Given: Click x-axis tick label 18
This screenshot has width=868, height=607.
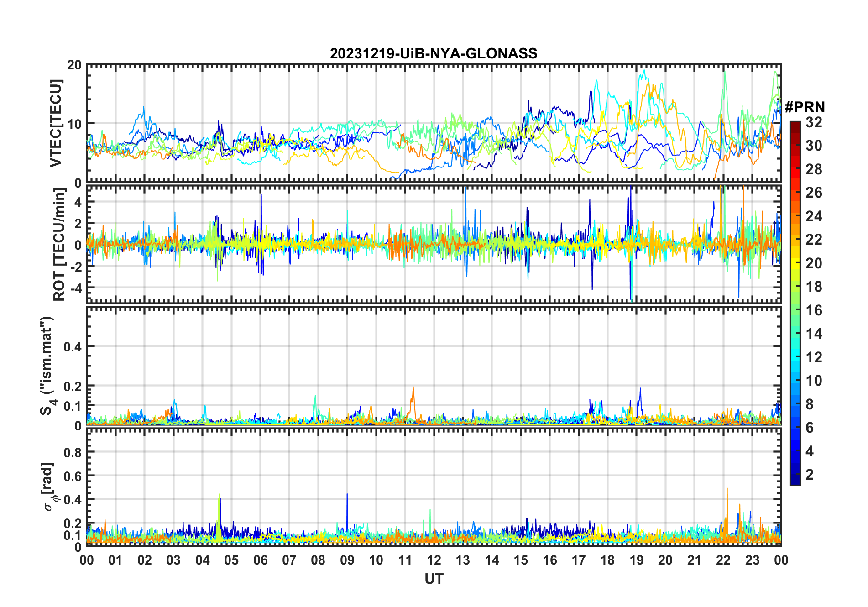Looking at the screenshot, I should coord(607,560).
